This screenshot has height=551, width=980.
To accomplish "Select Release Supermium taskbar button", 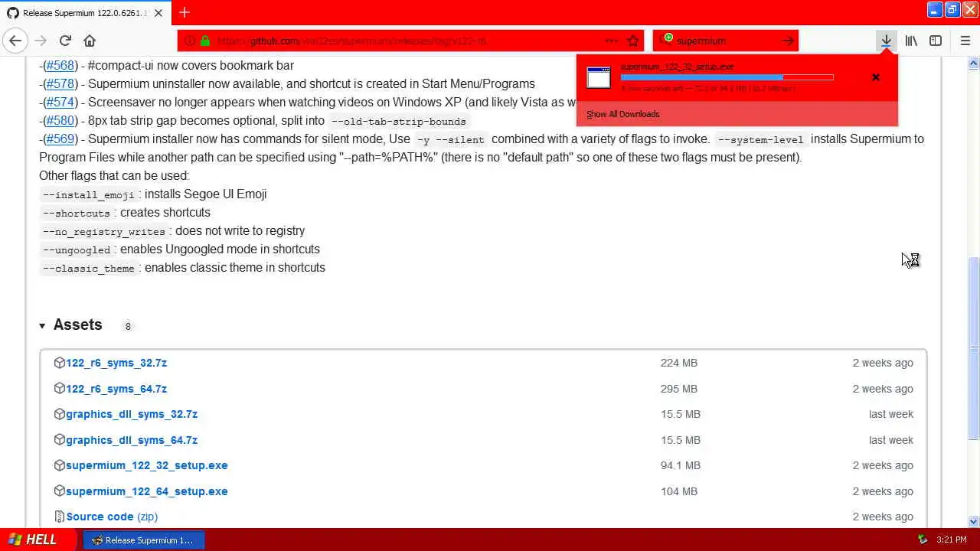I will 143,540.
